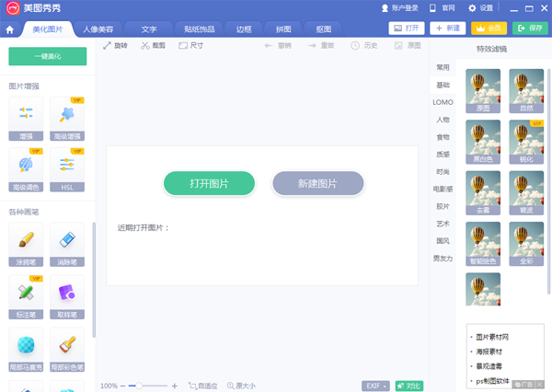Expand the EXIF dropdown
552x392 pixels.
point(375,386)
